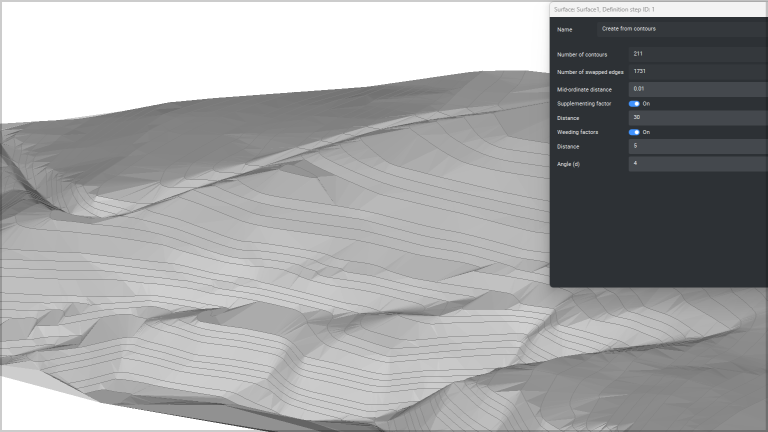Toggle the Supplementing factor switch
The width and height of the screenshot is (768, 432).
[x=634, y=104]
